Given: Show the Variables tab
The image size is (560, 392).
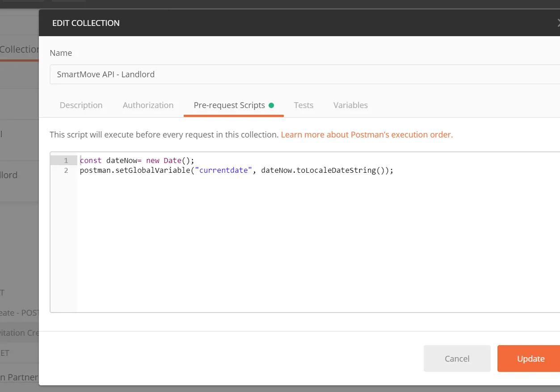Looking at the screenshot, I should pos(350,105).
